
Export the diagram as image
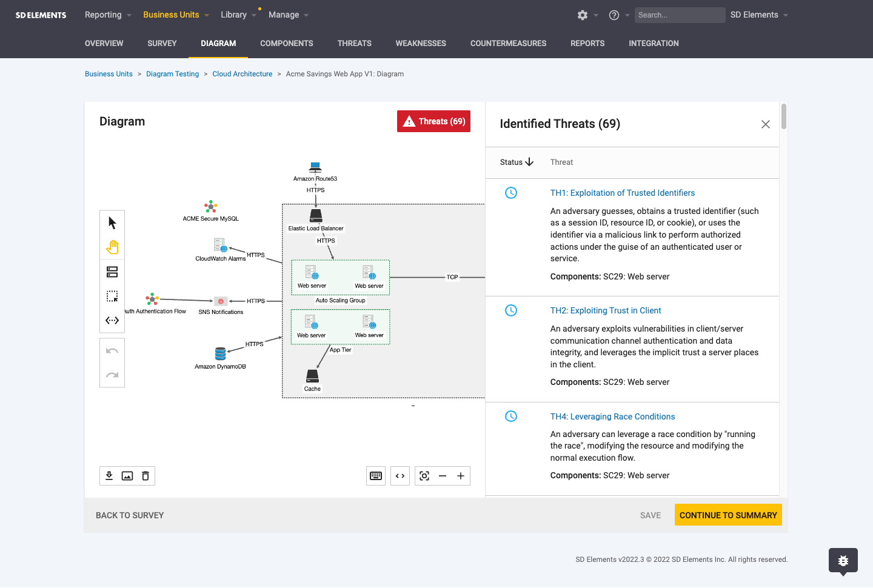[127, 476]
